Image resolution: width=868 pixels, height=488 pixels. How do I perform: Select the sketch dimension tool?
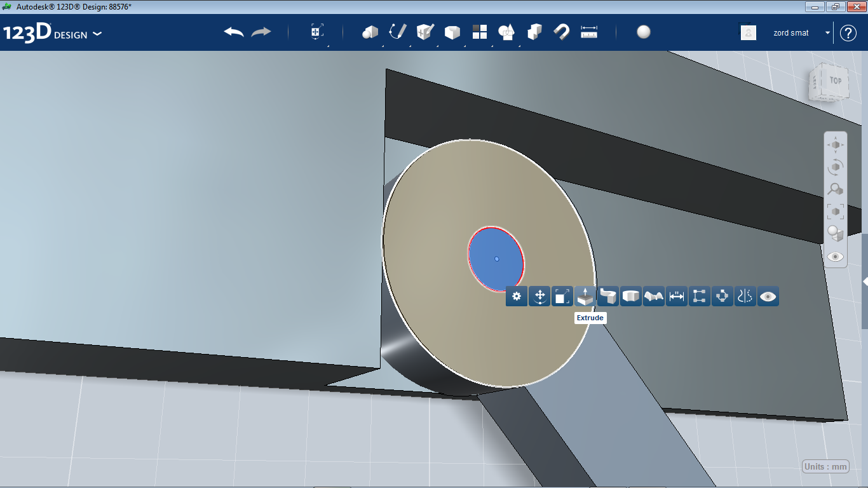(677, 296)
